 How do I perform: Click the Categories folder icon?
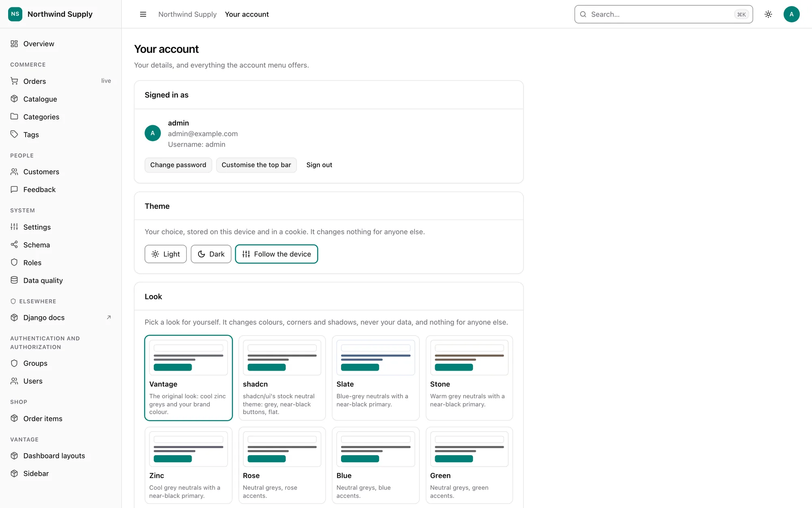click(14, 117)
